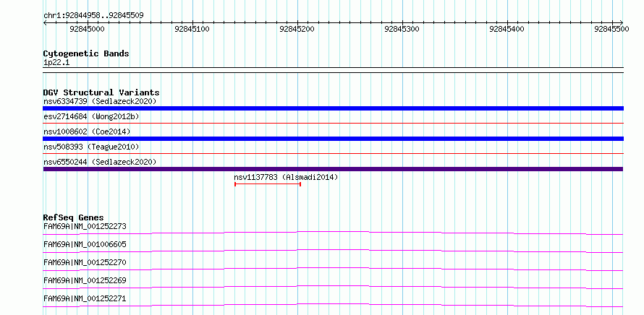644x315 pixels.
Task: Click the chr1:92844958..92845509 position label
Action: tap(93, 15)
